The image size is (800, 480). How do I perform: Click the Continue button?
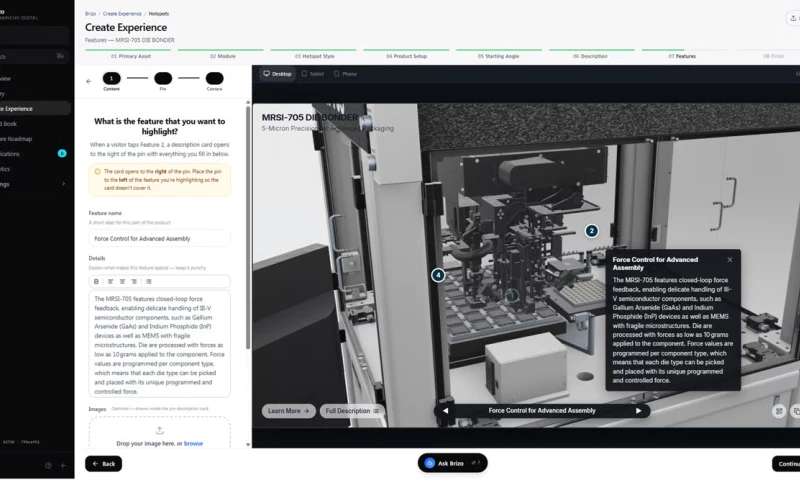[786, 464]
